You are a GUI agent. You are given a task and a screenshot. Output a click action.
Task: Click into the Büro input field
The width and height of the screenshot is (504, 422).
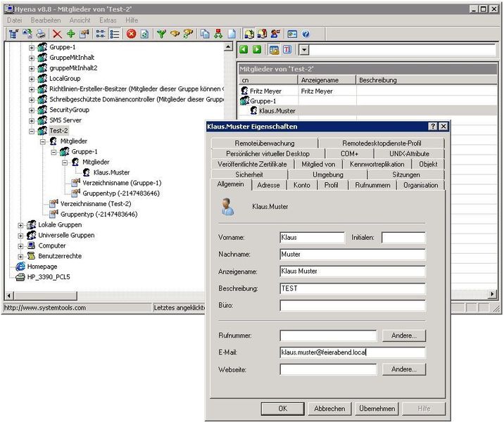(x=353, y=305)
